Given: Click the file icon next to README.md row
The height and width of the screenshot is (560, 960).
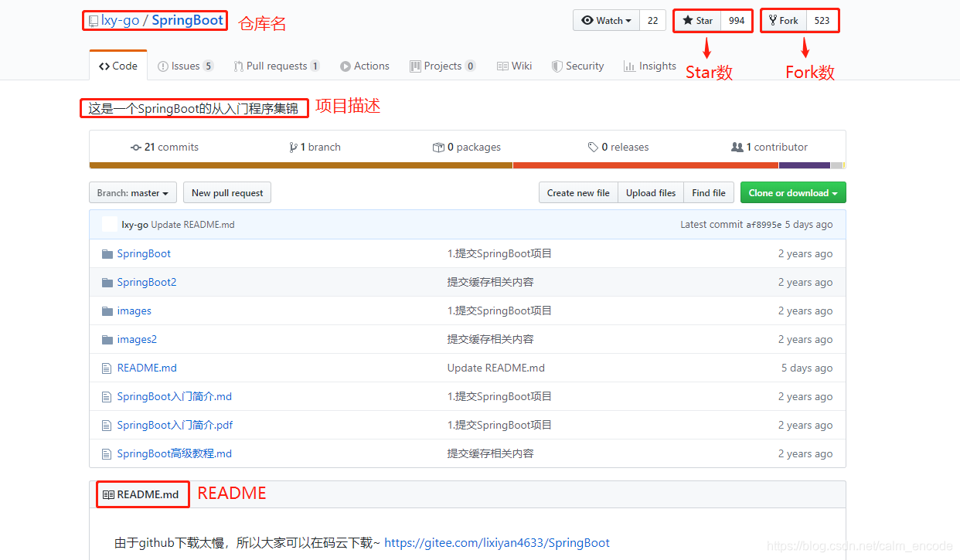Looking at the screenshot, I should point(107,368).
